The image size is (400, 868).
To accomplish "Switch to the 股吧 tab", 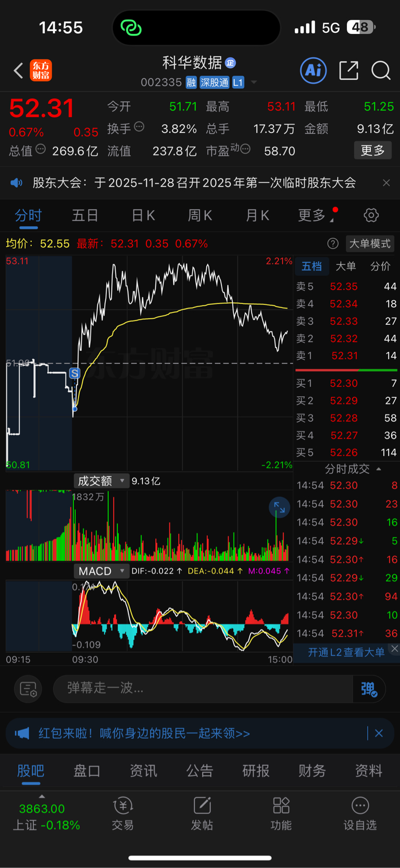I will 31,771.
